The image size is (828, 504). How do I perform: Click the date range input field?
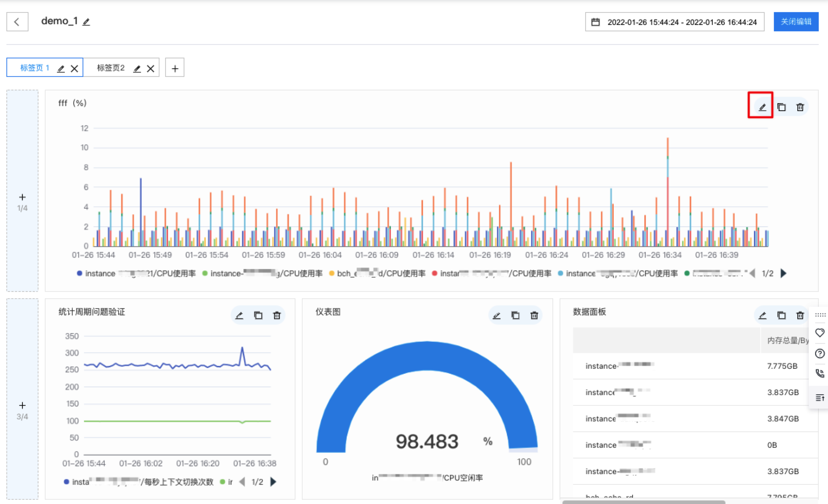tap(675, 22)
